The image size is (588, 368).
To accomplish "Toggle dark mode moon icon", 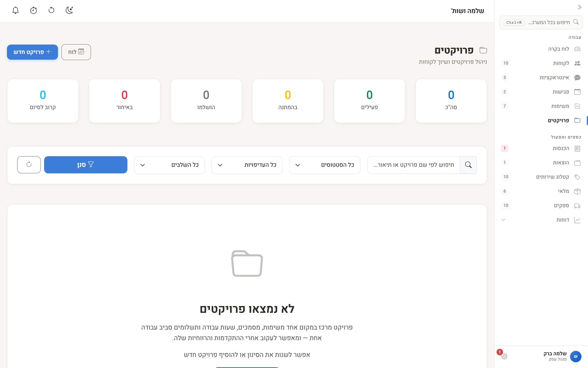I will [69, 10].
